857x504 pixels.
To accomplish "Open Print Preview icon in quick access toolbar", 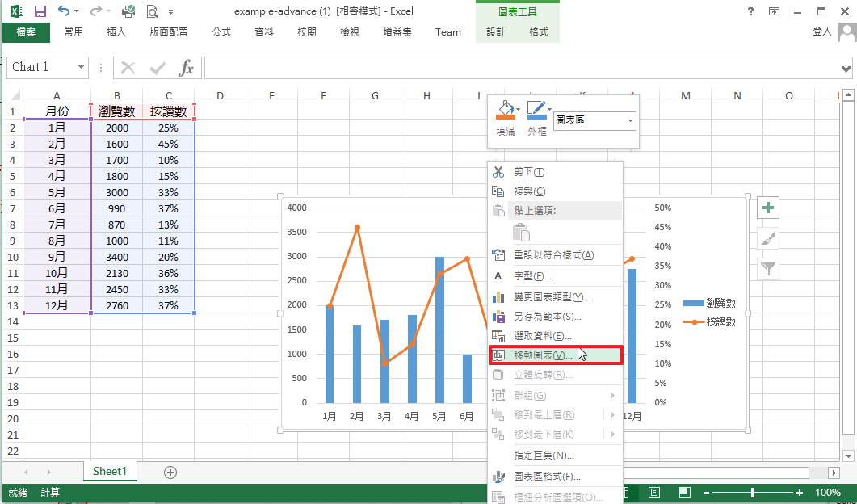I will tap(152, 11).
